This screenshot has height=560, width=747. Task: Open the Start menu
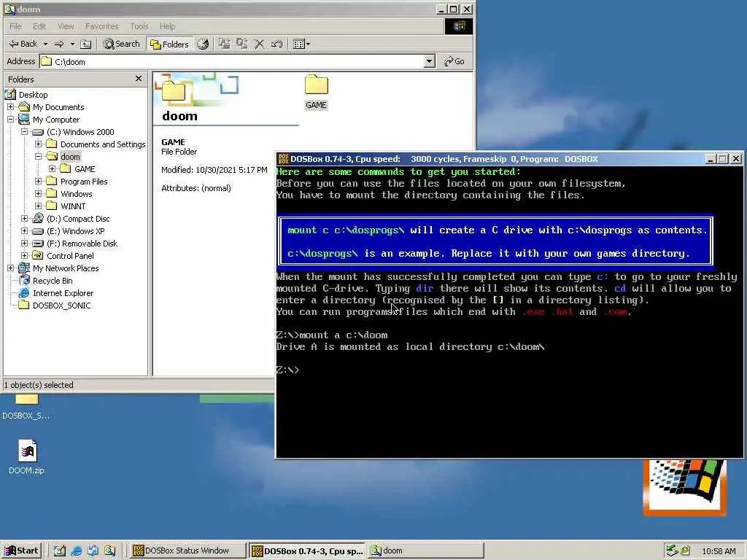coord(21,551)
